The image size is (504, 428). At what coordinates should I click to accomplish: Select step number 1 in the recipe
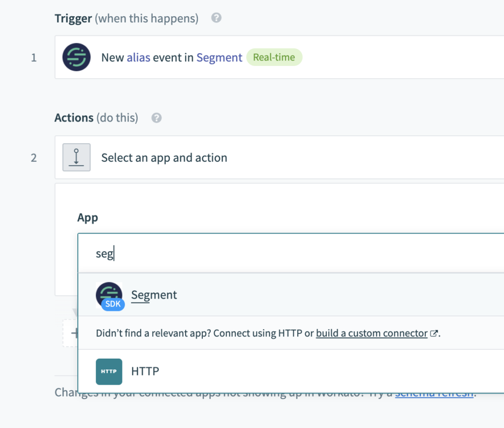tap(33, 58)
